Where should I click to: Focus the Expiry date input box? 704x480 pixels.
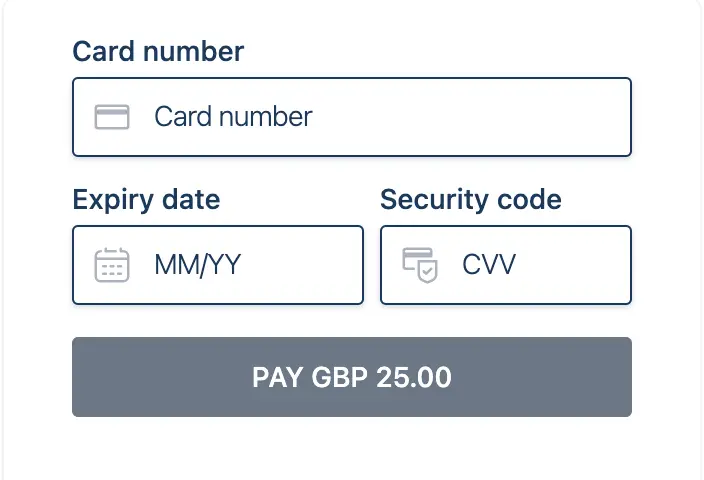(218, 265)
